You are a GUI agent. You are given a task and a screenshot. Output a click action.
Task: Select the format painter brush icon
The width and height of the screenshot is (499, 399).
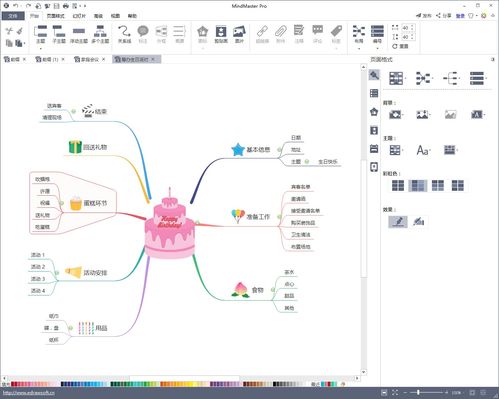click(x=20, y=31)
